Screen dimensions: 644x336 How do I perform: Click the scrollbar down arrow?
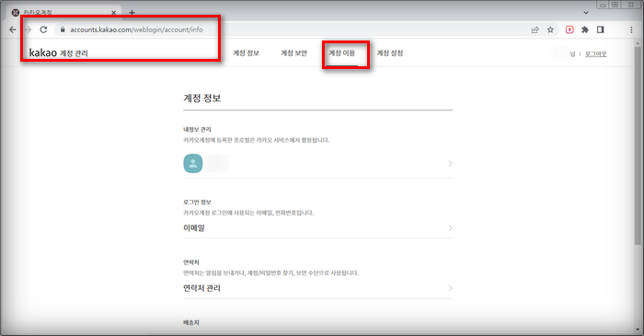638,330
